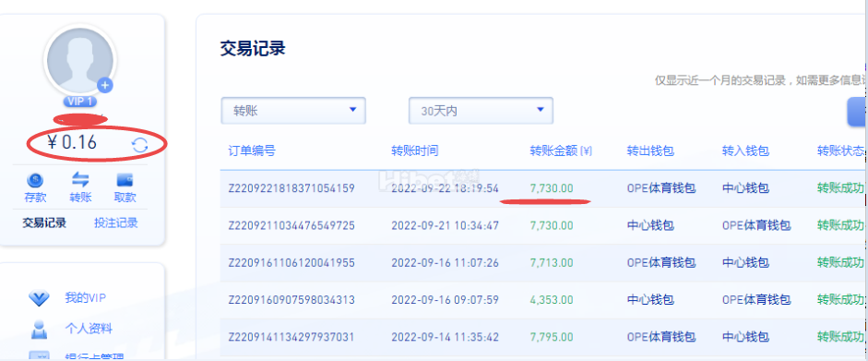Viewport: 868px width, 361px height.
Task: Select order Z2209221818371054159 row
Action: (x=543, y=188)
